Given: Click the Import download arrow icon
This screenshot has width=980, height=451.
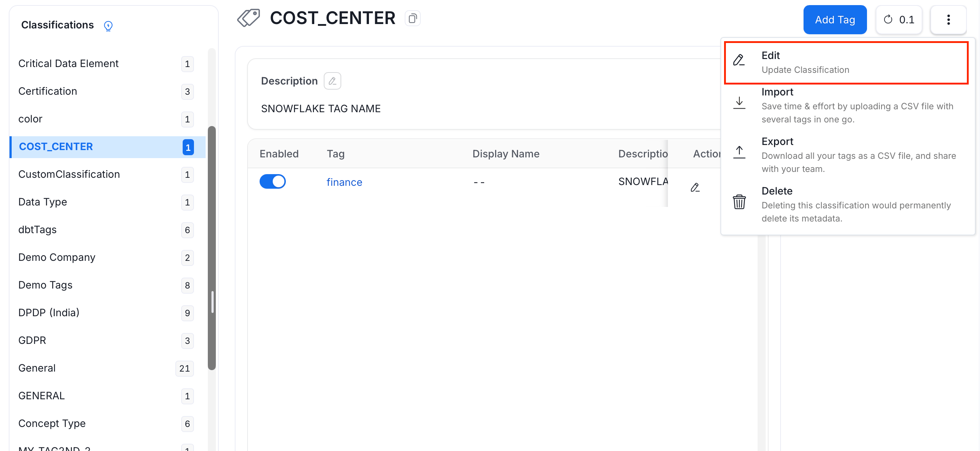Looking at the screenshot, I should click(x=739, y=103).
